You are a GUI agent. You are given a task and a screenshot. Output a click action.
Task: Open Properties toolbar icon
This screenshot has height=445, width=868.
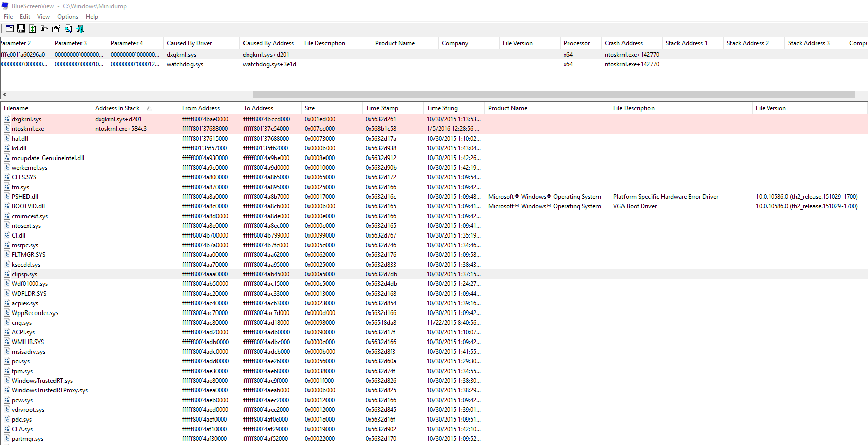point(56,29)
